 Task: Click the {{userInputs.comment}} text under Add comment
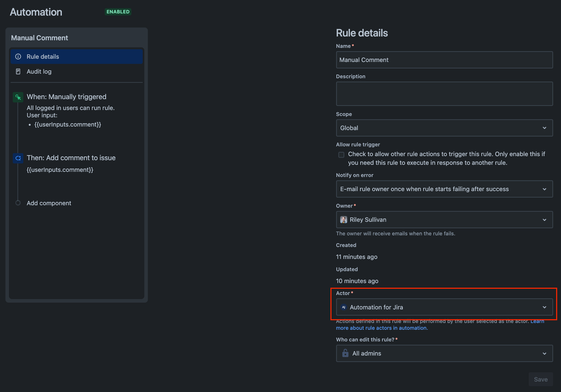[60, 170]
